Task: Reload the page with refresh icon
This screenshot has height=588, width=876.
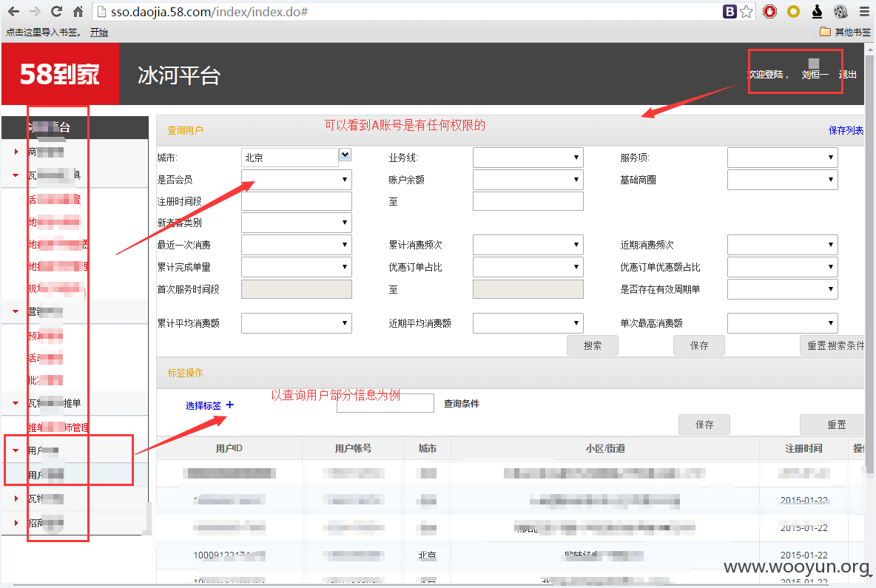Action: tap(56, 11)
